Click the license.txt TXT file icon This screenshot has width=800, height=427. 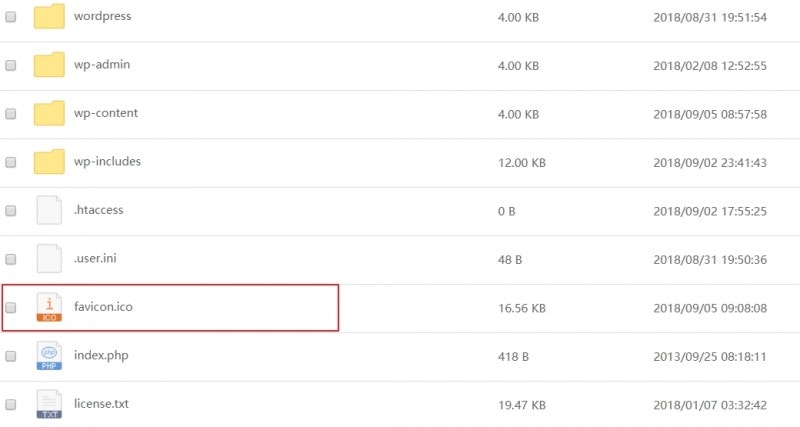[x=49, y=404]
